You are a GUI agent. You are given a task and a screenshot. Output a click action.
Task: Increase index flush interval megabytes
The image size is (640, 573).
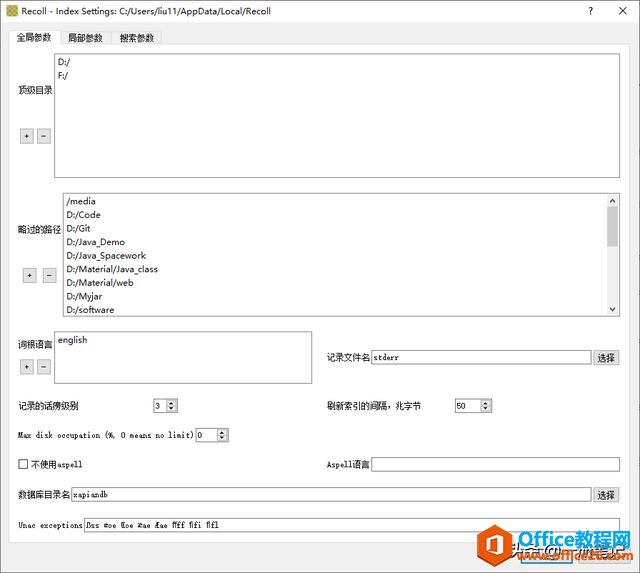(x=485, y=403)
